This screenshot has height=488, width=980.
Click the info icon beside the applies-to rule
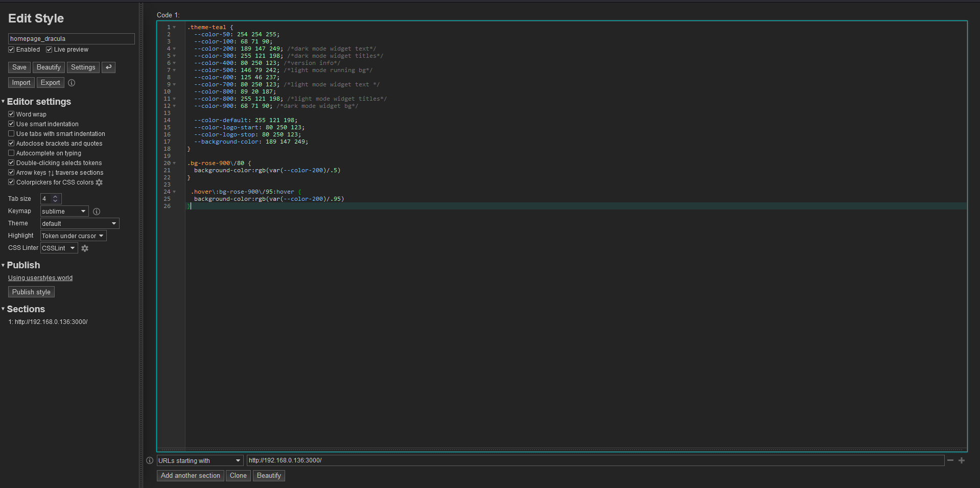tap(149, 460)
